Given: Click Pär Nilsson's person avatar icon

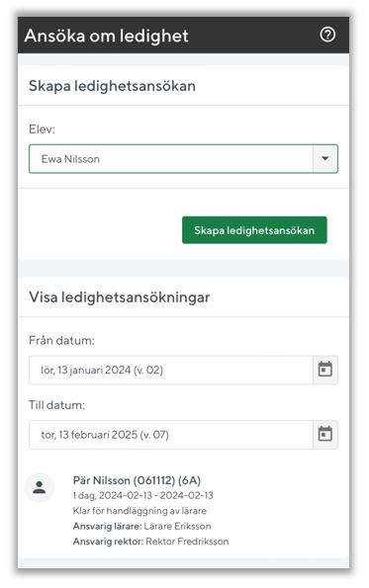Looking at the screenshot, I should [39, 487].
